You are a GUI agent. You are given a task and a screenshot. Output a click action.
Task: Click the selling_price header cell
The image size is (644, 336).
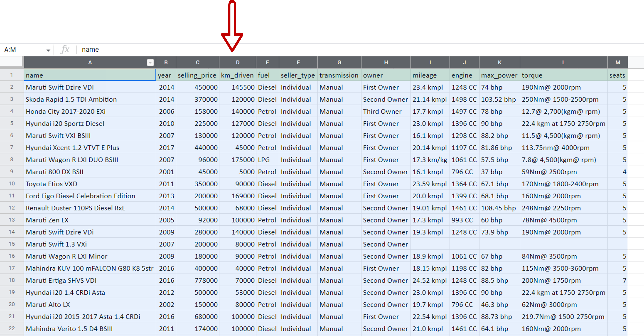197,75
